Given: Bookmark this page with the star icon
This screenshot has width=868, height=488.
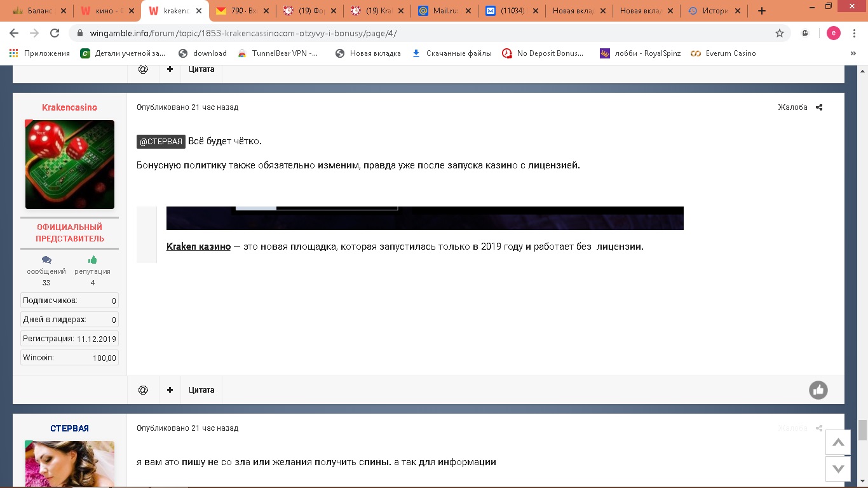Looking at the screenshot, I should pos(780,33).
